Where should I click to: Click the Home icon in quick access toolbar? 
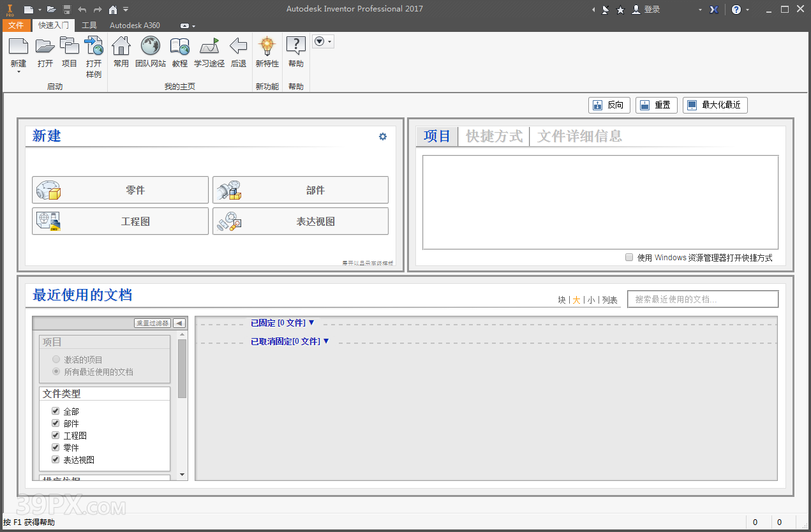tap(113, 9)
